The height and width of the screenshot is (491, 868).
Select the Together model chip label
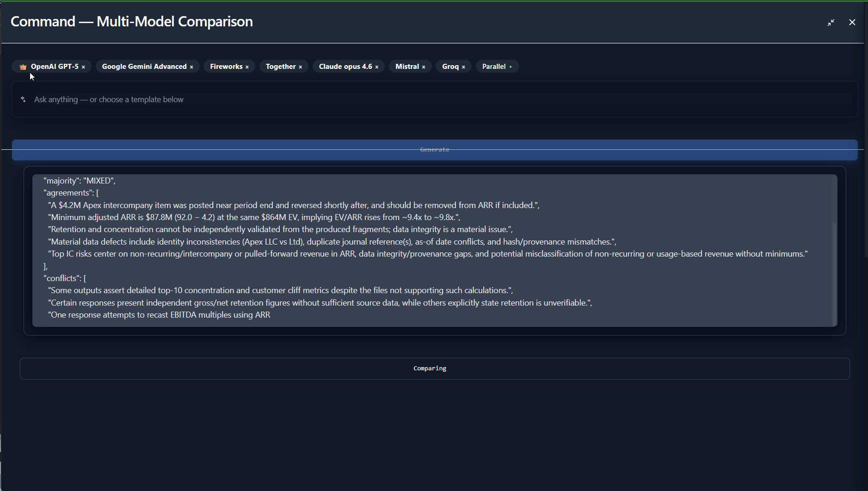click(x=281, y=67)
